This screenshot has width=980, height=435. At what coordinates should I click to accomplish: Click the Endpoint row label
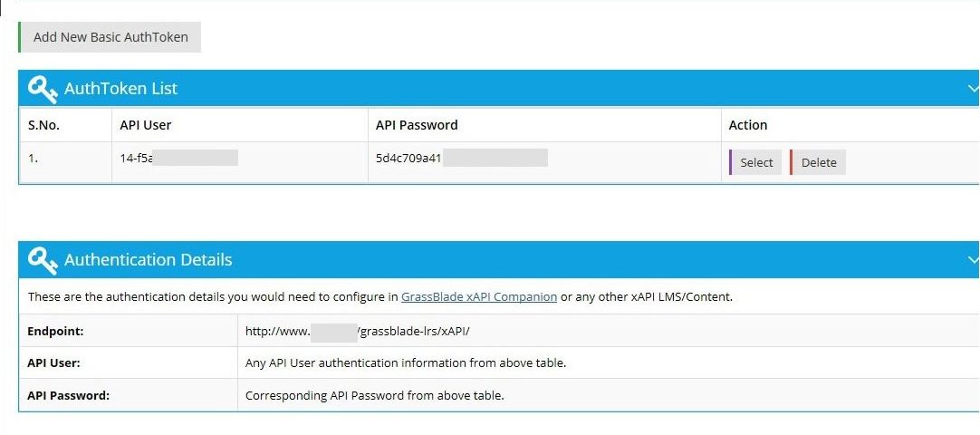click(55, 332)
